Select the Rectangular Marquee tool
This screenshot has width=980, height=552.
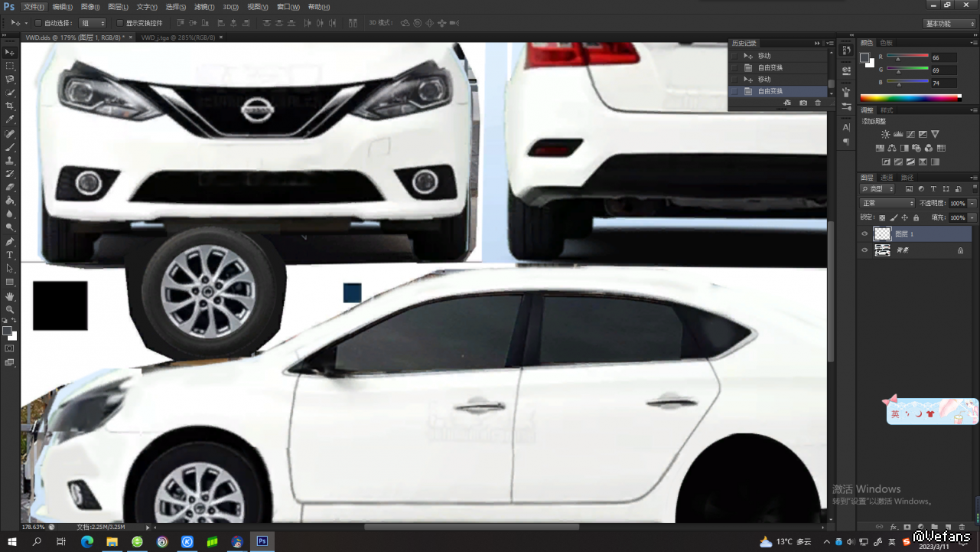(x=10, y=66)
